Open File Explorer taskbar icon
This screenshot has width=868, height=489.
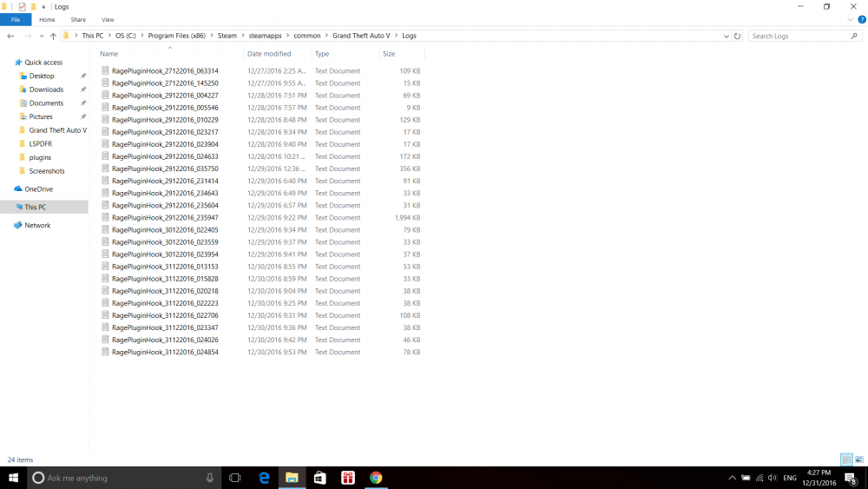[292, 478]
